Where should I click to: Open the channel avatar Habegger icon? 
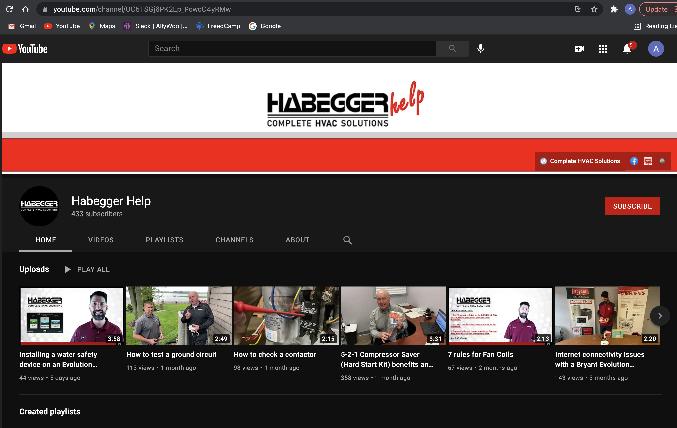[39, 206]
